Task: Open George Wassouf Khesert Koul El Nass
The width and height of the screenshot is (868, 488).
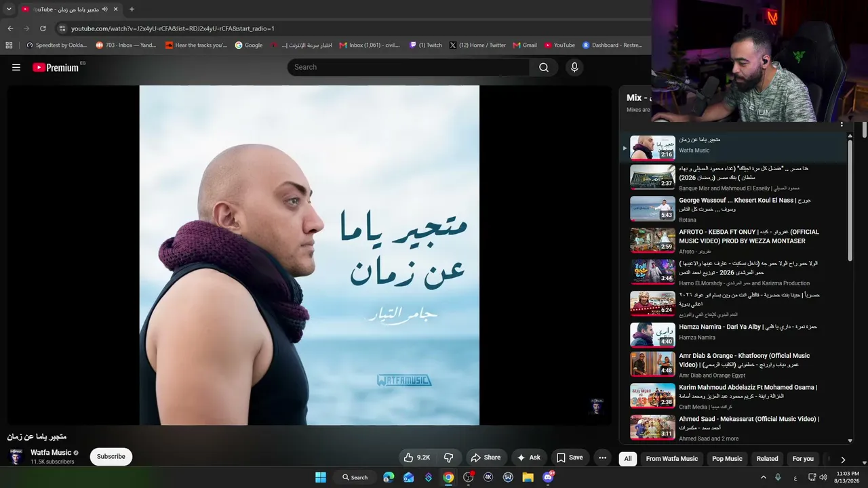Action: [745, 204]
